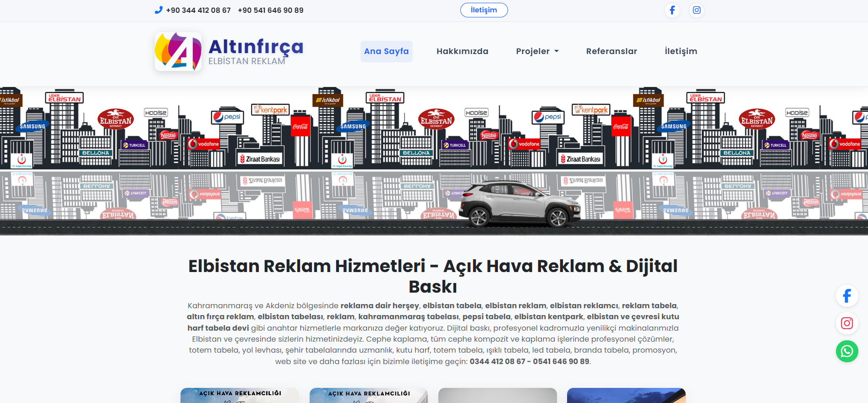Open floating Facebook button on right edge
The height and width of the screenshot is (403, 868).
point(847,296)
